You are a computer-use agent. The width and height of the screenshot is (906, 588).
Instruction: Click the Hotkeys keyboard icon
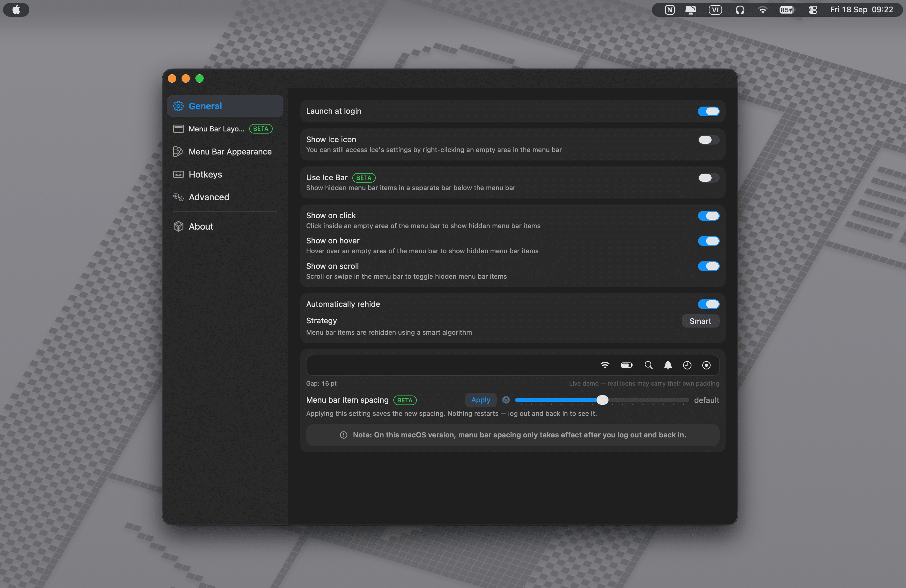tap(178, 174)
